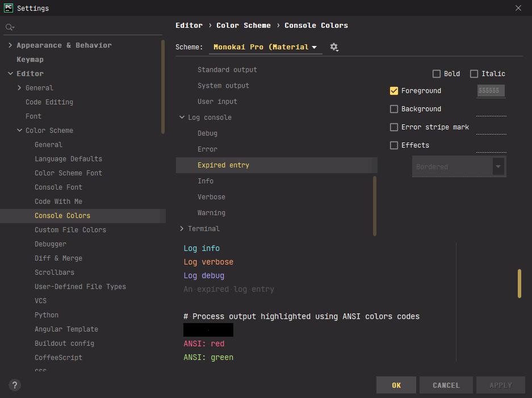Click the PyCharm logo in title bar

[9, 8]
